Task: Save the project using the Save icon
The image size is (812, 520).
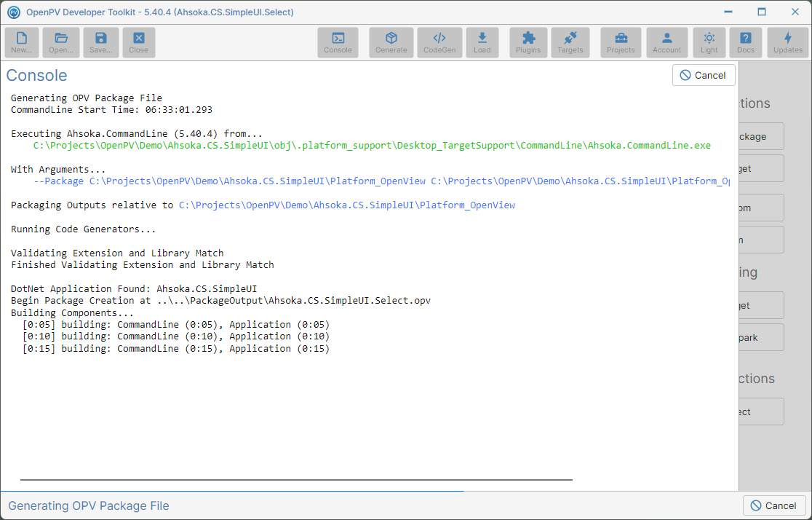Action: click(x=100, y=42)
